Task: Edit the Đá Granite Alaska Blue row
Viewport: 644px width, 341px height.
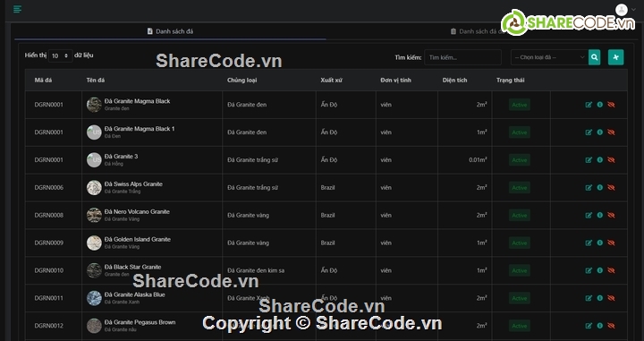Action: coord(589,298)
